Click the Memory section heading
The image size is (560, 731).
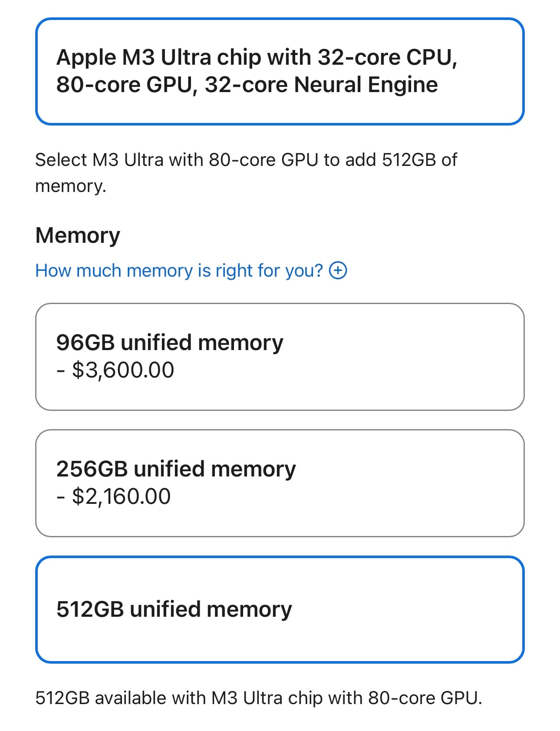pos(78,235)
